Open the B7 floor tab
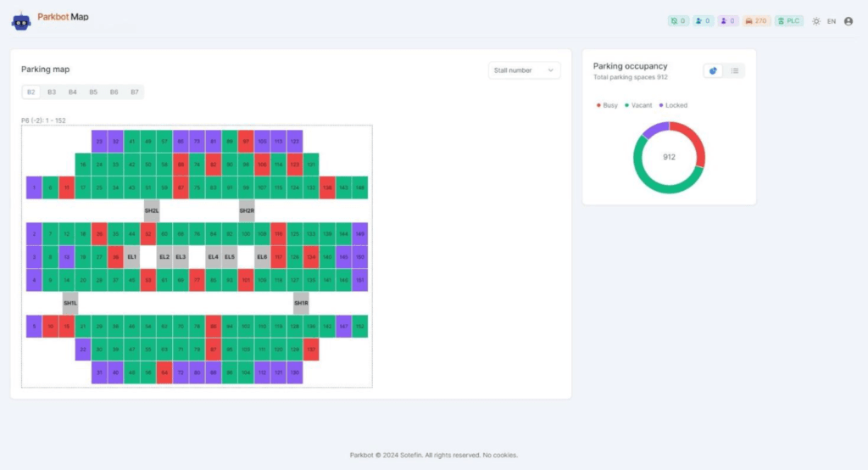868x470 pixels. coord(135,92)
